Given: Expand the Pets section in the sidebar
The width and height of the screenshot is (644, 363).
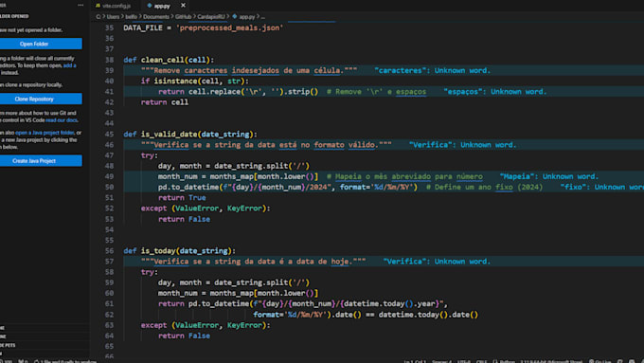Looking at the screenshot, I should coord(8,345).
